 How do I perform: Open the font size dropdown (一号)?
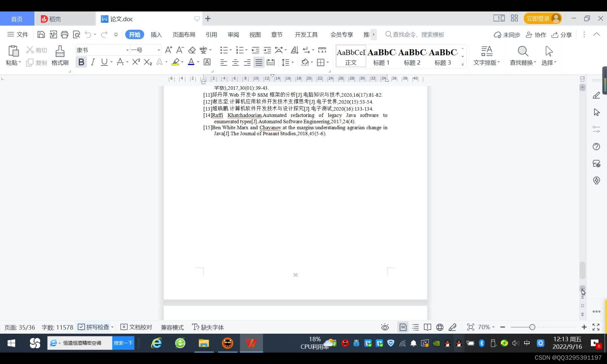tap(158, 50)
